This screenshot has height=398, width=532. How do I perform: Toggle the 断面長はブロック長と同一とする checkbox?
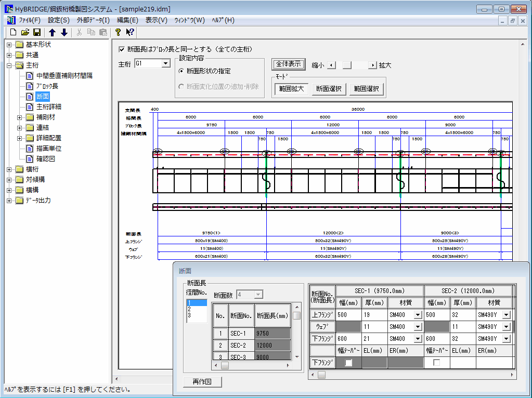(x=122, y=49)
